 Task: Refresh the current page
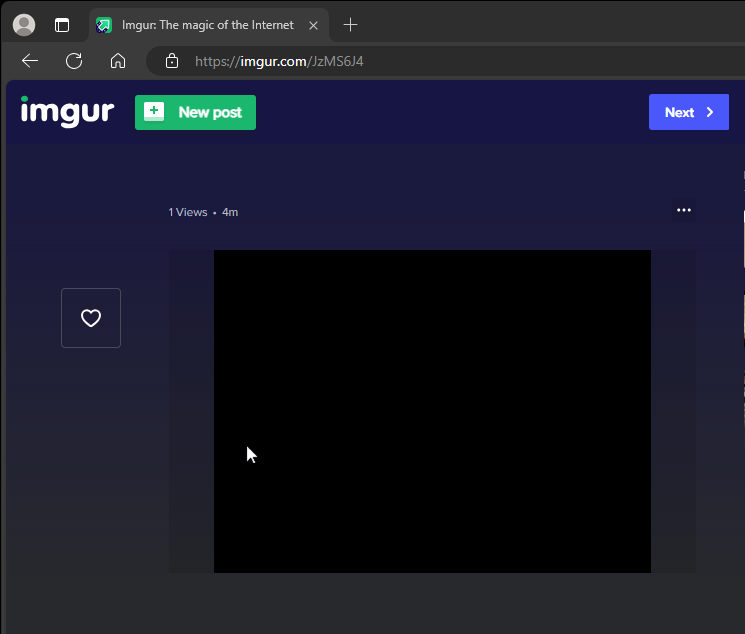coord(74,61)
